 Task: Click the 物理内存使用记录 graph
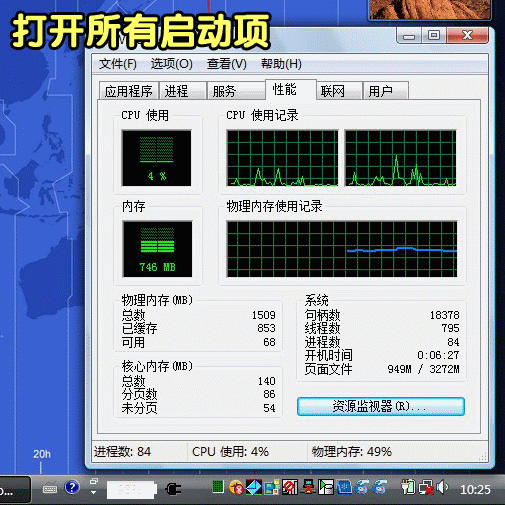pos(342,249)
